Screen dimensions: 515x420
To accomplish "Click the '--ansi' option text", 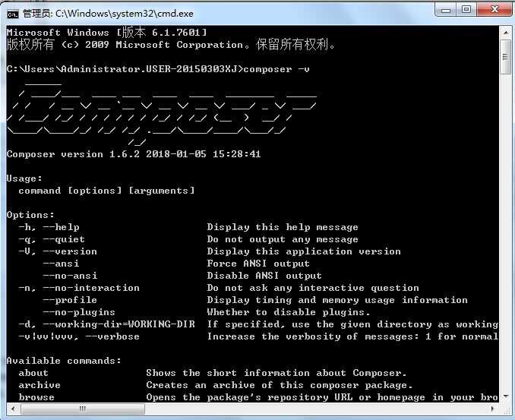I will click(61, 264).
